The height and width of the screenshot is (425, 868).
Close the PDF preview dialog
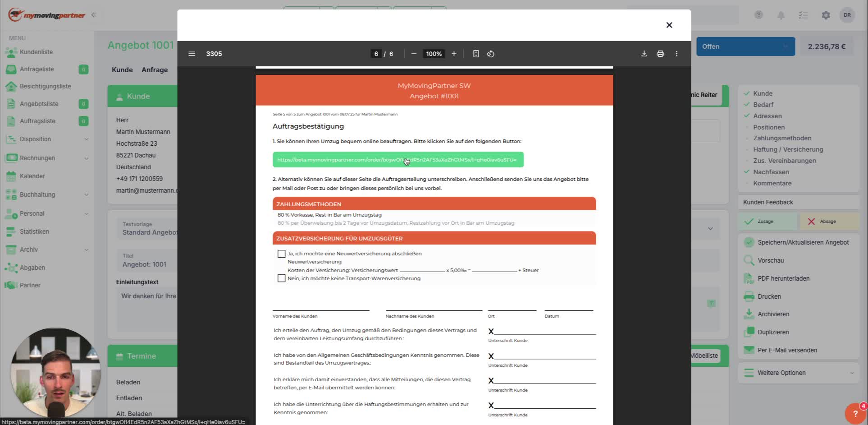click(x=669, y=25)
